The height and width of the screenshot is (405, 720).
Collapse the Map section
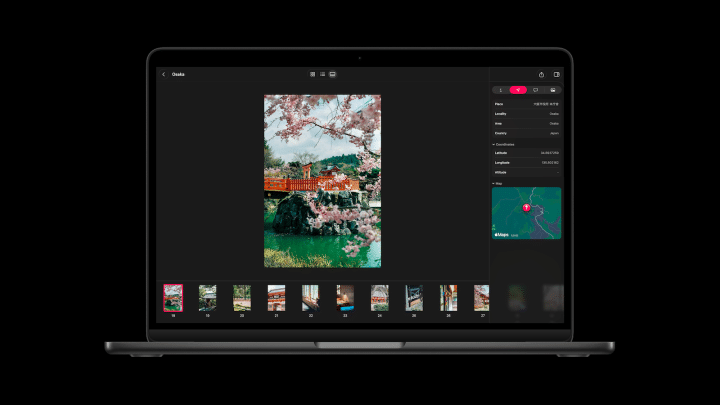494,184
